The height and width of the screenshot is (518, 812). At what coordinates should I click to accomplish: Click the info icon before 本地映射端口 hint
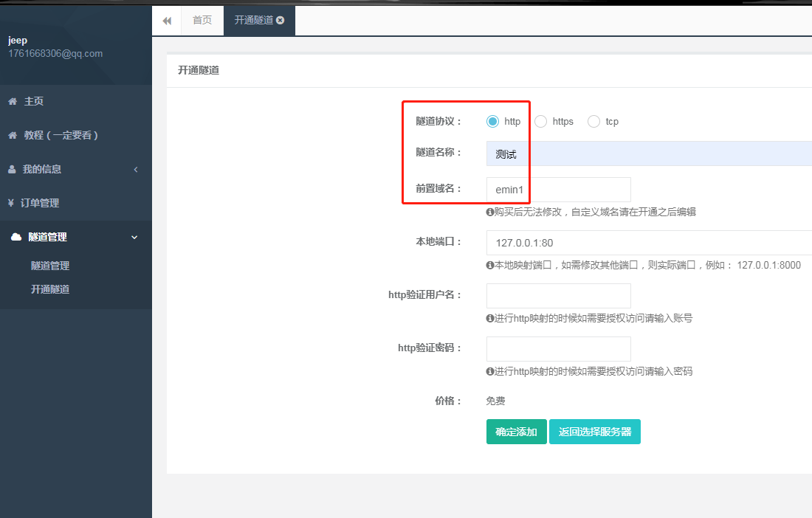(x=490, y=266)
